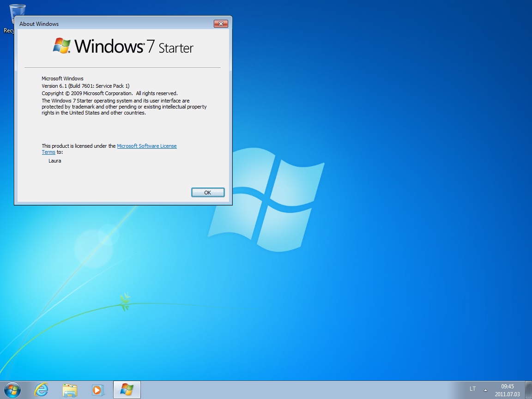
Task: Open the Microsoft Software License link
Action: (x=146, y=146)
